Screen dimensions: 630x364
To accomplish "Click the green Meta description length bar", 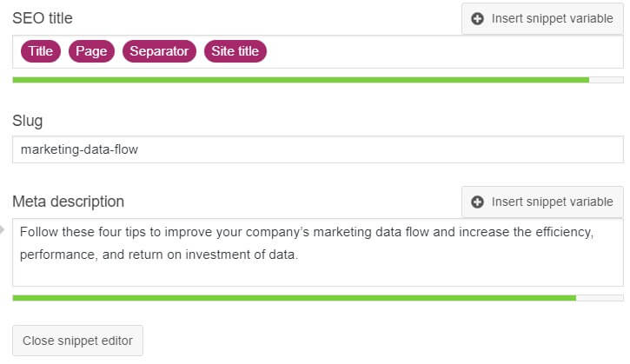I will [294, 298].
